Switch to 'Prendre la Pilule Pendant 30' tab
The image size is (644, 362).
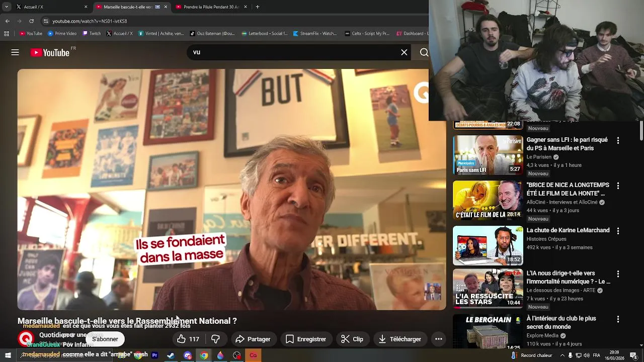point(212,7)
